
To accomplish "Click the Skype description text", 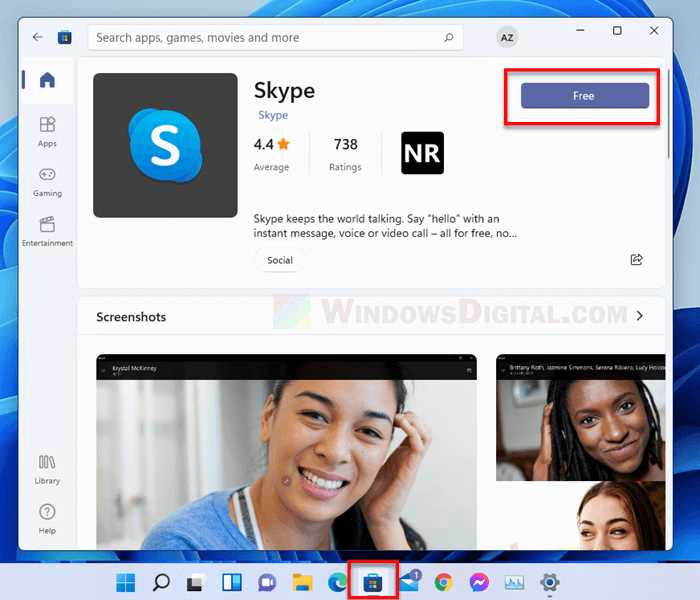I will [385, 226].
